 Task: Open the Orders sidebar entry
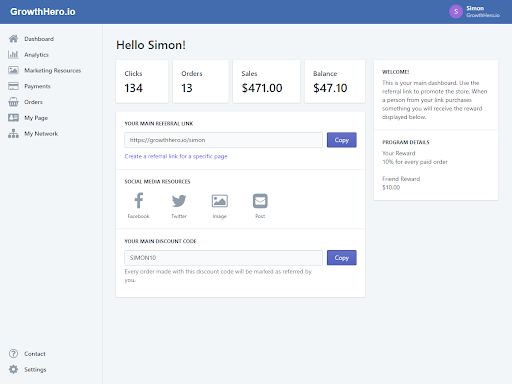[33, 102]
